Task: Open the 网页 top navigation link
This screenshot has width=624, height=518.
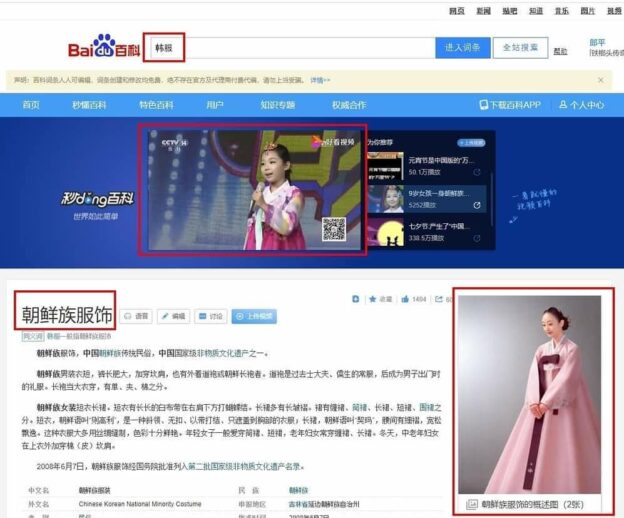Action: click(457, 11)
